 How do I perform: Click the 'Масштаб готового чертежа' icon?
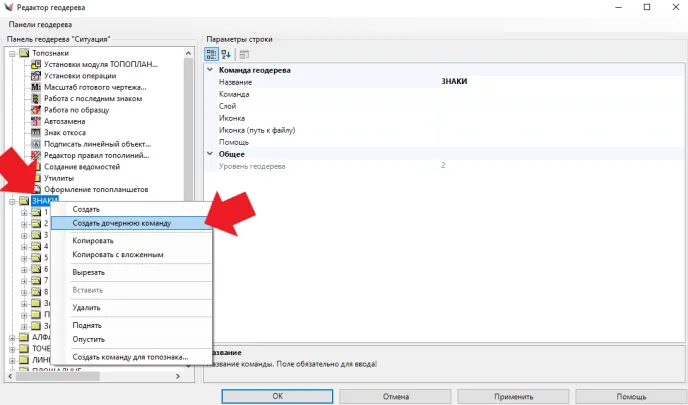coord(36,87)
